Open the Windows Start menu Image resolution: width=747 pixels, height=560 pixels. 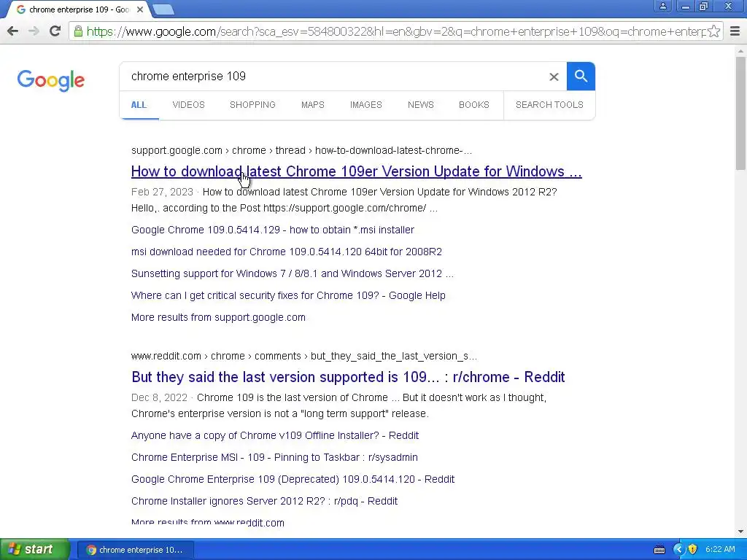[x=35, y=550]
